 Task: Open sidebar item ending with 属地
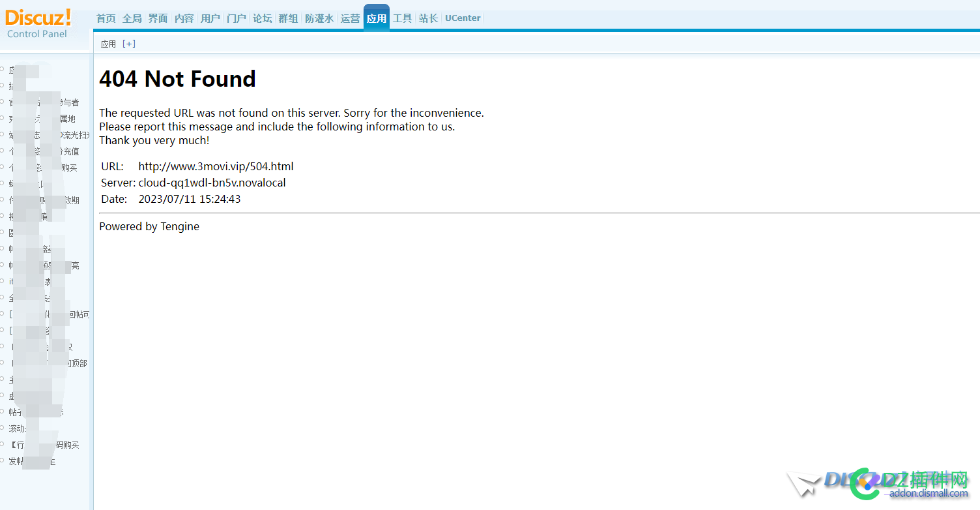[x=42, y=119]
